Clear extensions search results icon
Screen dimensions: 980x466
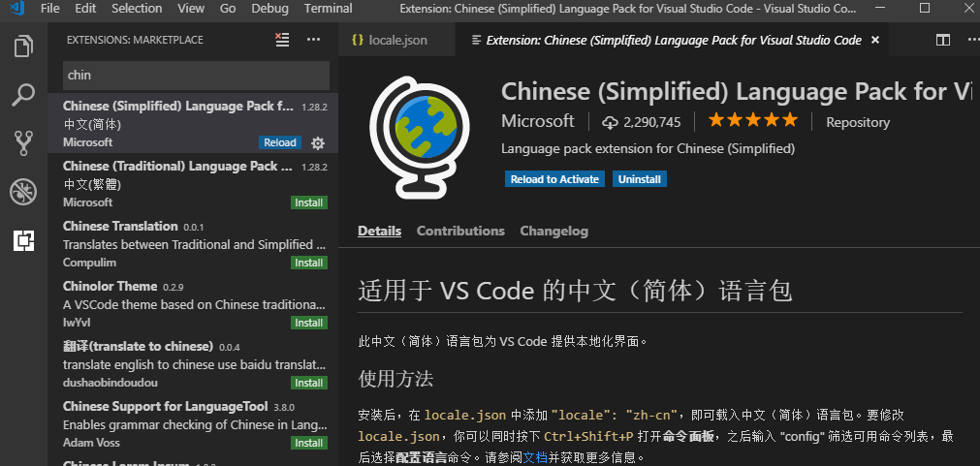(282, 40)
